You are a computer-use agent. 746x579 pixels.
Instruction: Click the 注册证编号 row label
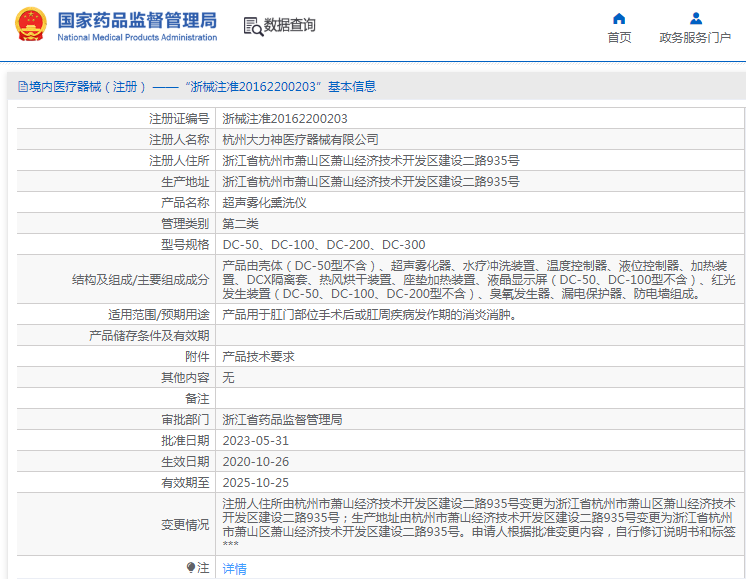point(179,118)
